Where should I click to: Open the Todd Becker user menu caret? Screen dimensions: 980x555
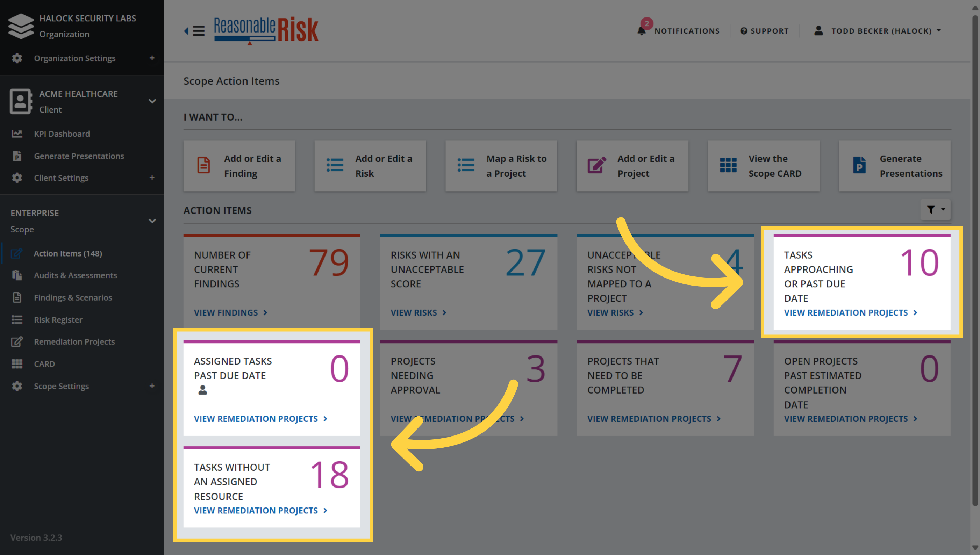coord(939,30)
